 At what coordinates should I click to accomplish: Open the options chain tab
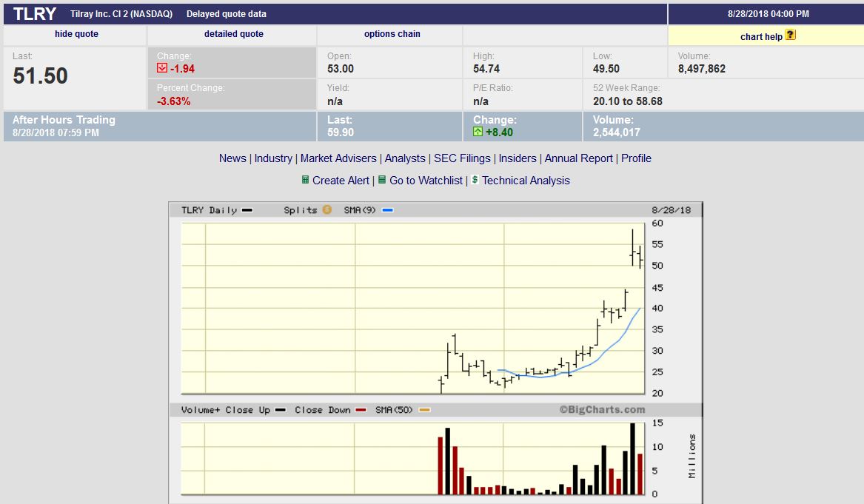pyautogui.click(x=392, y=34)
